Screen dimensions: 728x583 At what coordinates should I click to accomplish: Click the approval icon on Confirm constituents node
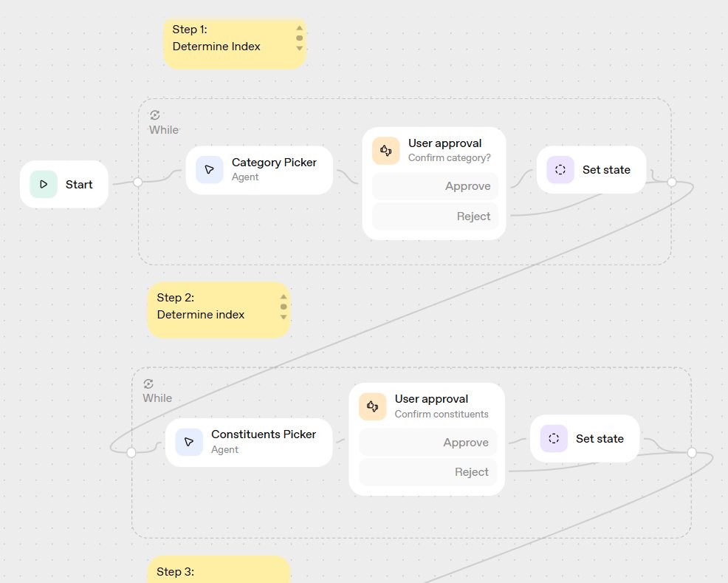coord(372,406)
